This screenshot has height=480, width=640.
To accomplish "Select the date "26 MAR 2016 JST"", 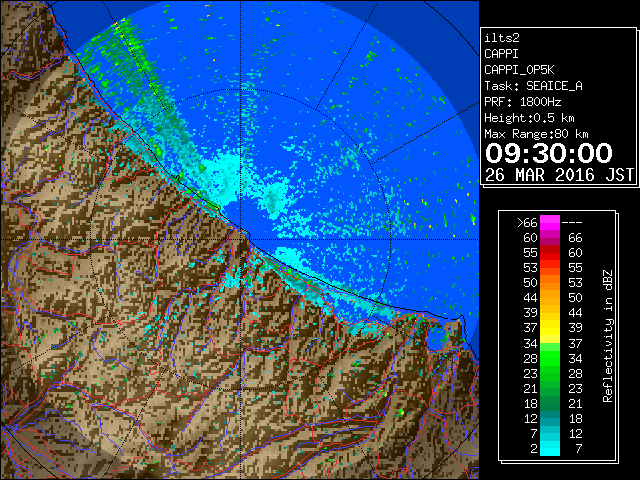I will pos(560,175).
